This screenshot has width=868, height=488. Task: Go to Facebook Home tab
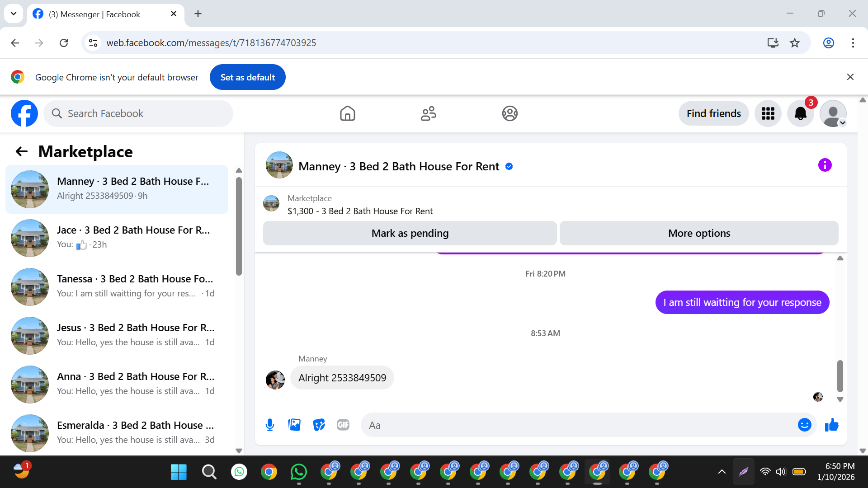click(x=347, y=113)
